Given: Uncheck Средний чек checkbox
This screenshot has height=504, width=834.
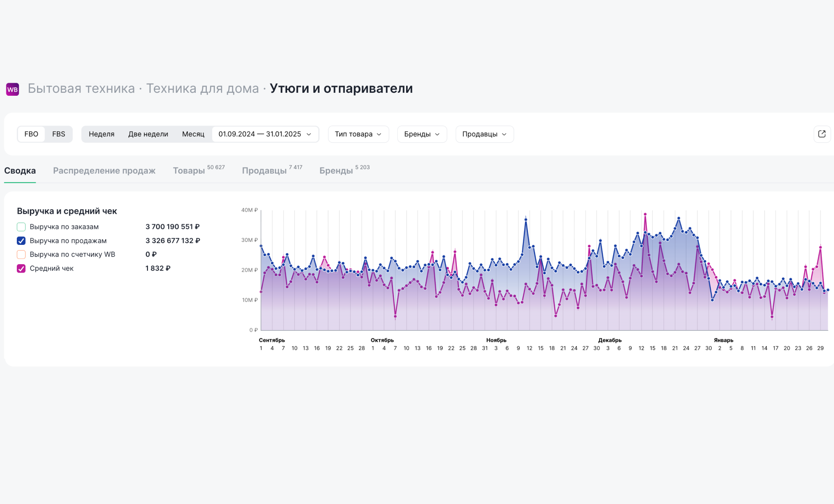Looking at the screenshot, I should 21,268.
